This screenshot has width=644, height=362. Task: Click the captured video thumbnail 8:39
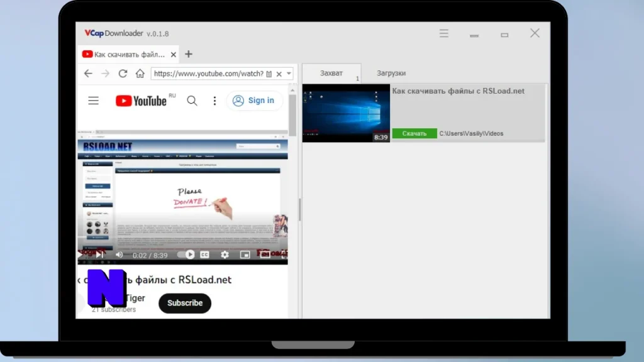click(x=347, y=113)
